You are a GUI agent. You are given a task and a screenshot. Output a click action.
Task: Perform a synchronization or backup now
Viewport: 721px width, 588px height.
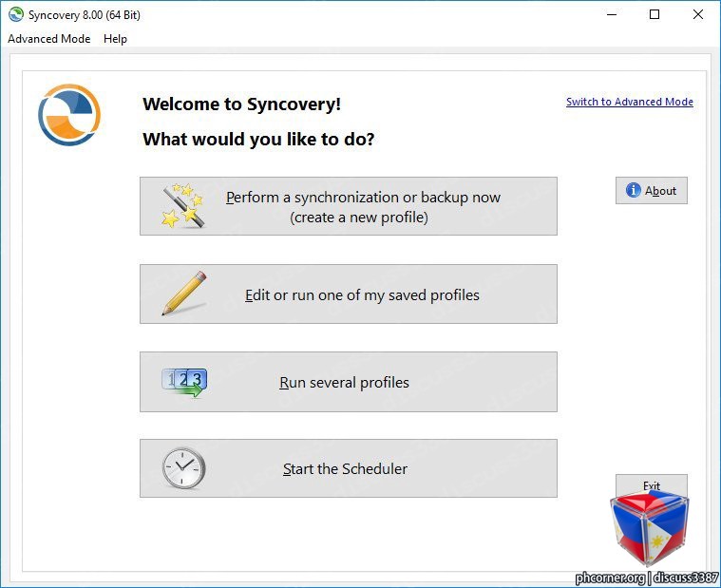(349, 206)
